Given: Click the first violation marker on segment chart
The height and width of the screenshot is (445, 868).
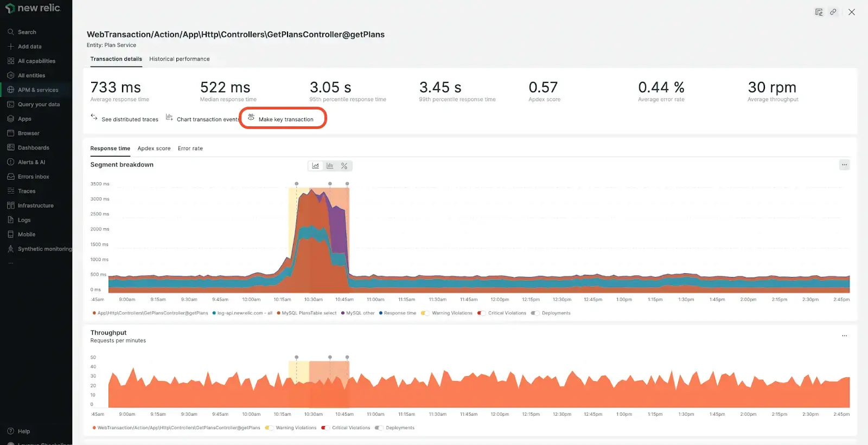Looking at the screenshot, I should 296,184.
